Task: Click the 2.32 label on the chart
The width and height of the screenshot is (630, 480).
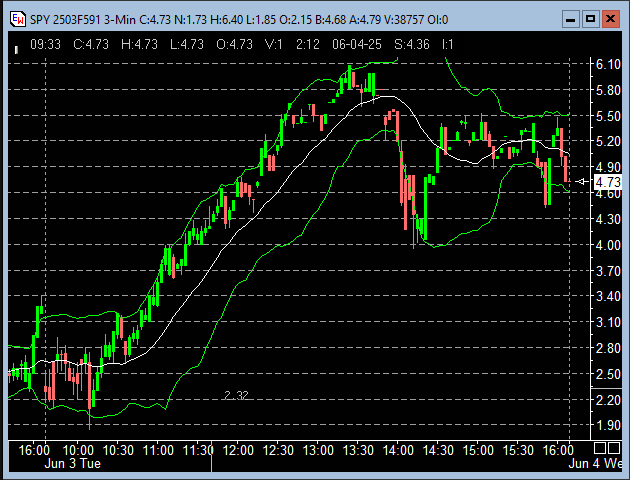Action: coord(236,396)
